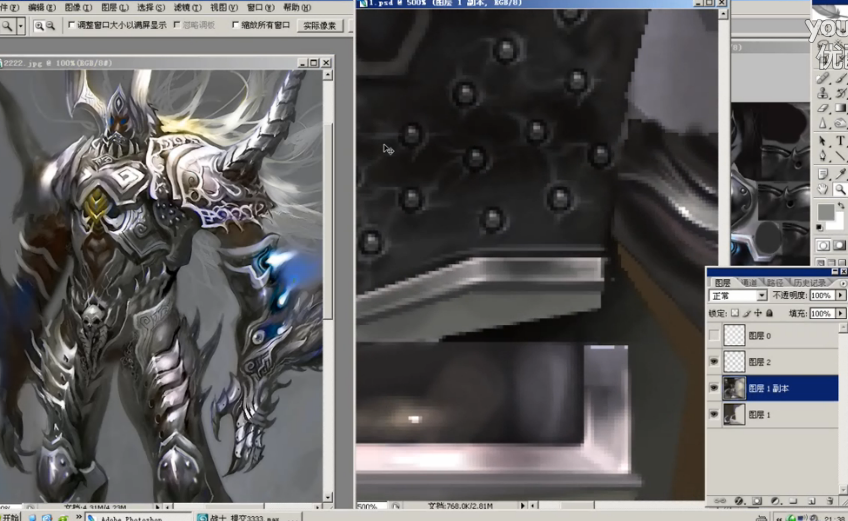Click the vertical scrollbar of 2222.jpg window
The image size is (848, 521).
[328, 286]
